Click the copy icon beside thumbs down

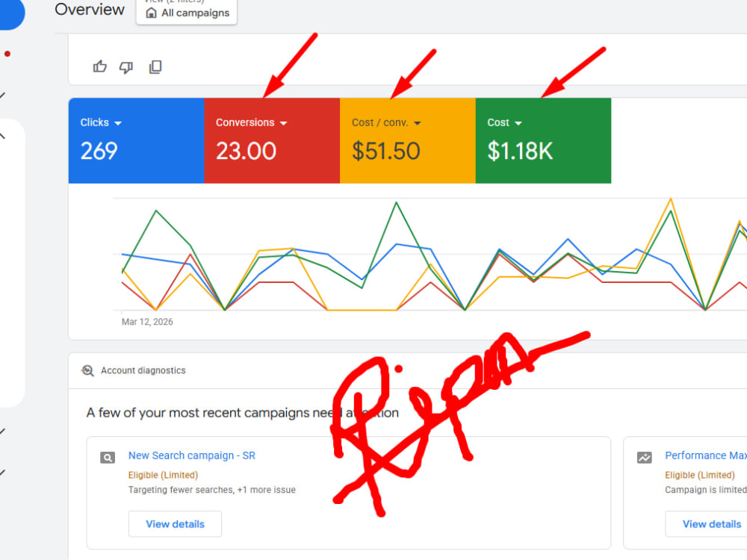tap(155, 66)
